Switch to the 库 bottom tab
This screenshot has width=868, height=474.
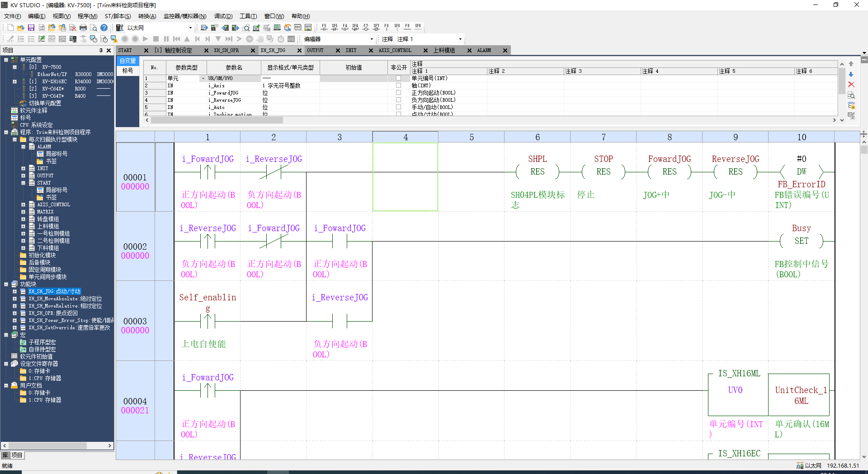(x=5, y=455)
